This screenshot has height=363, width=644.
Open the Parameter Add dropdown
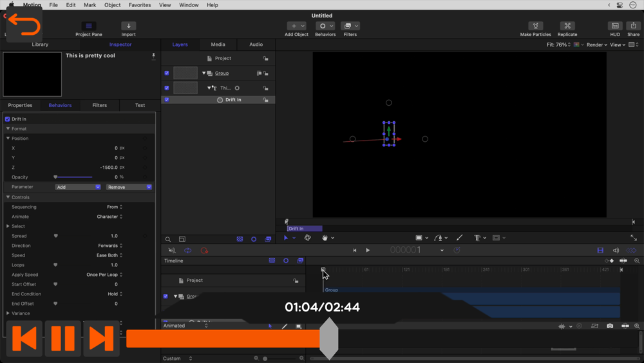[x=78, y=187]
